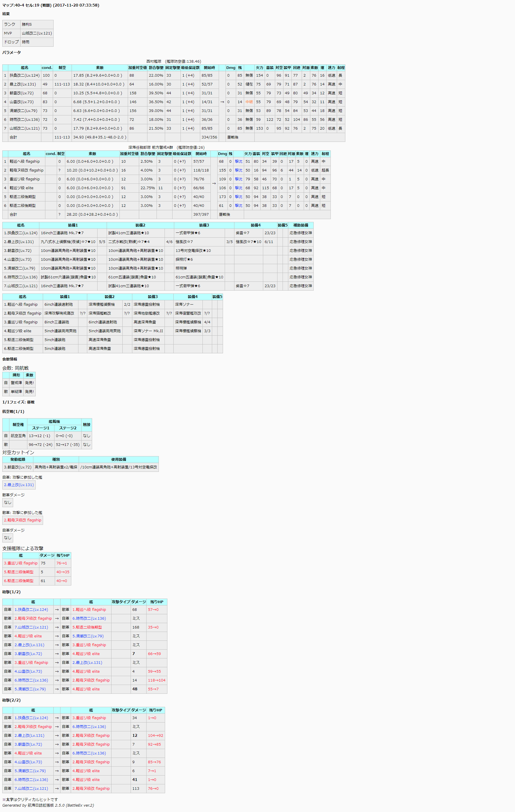
Task: Select the 航空互角 air control cell
Action: [x=18, y=436]
